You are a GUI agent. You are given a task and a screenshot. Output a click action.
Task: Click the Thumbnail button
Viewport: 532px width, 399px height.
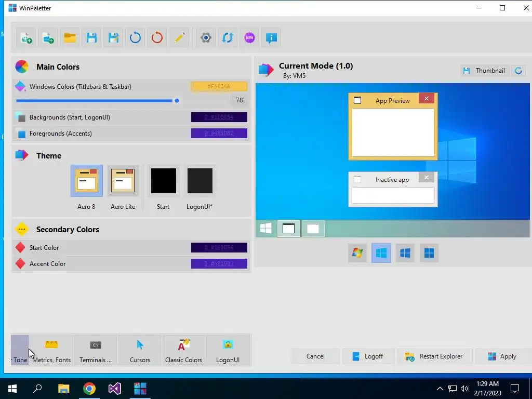click(485, 71)
